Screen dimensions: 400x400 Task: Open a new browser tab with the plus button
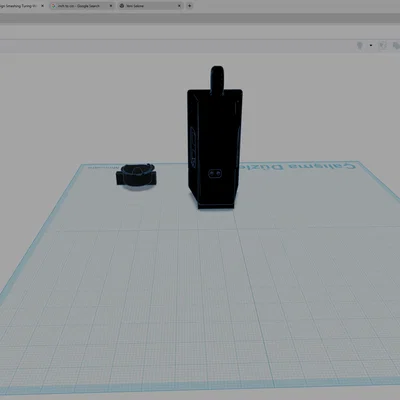pos(189,6)
